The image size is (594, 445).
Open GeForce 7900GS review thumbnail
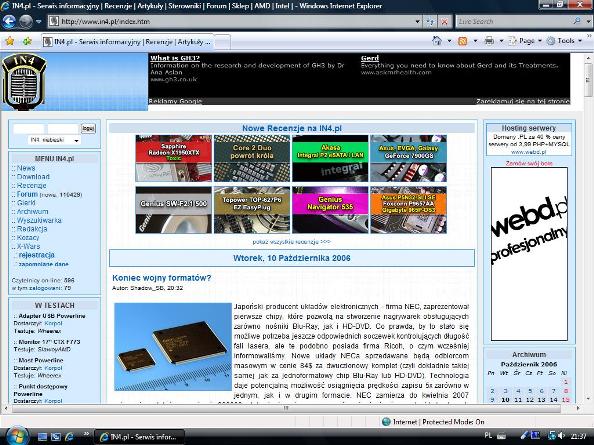click(x=408, y=158)
